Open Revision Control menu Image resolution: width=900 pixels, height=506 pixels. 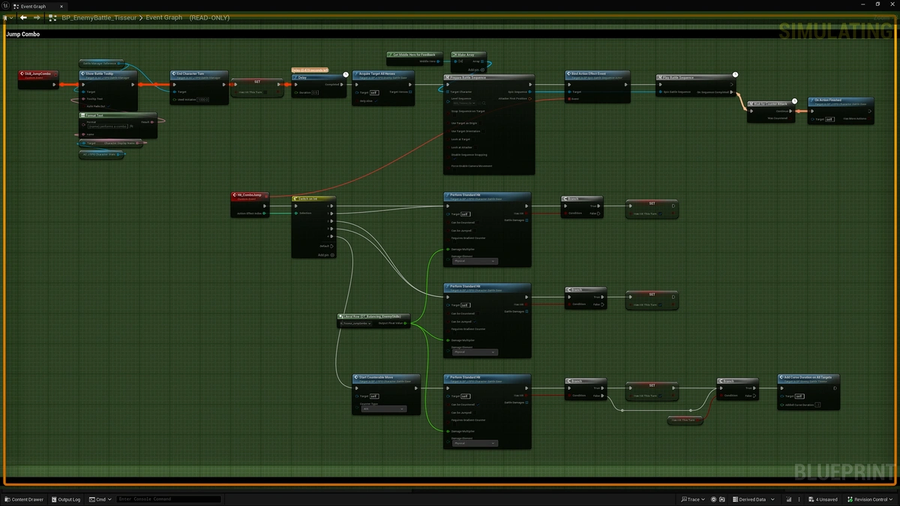click(x=868, y=499)
